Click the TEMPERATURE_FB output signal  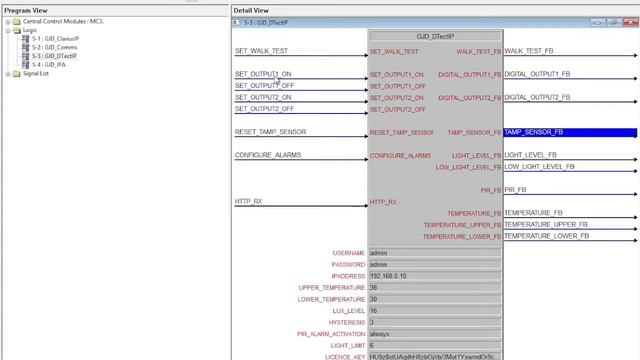533,213
